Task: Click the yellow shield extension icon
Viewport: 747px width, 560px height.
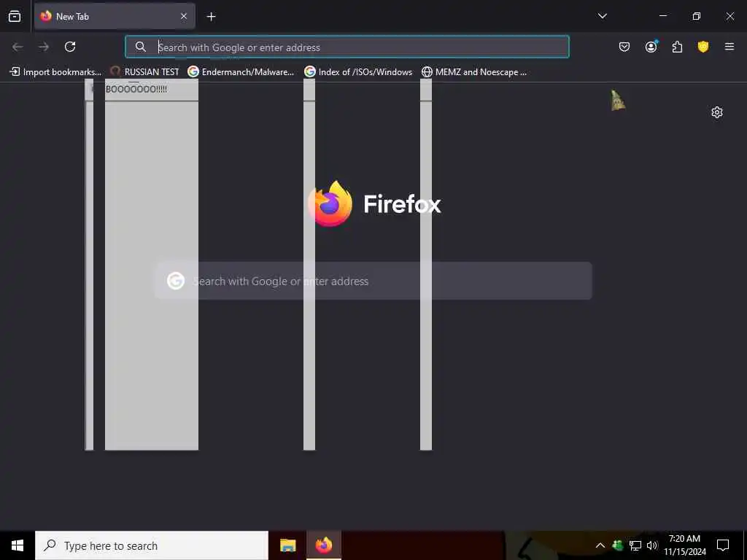Action: coord(703,47)
